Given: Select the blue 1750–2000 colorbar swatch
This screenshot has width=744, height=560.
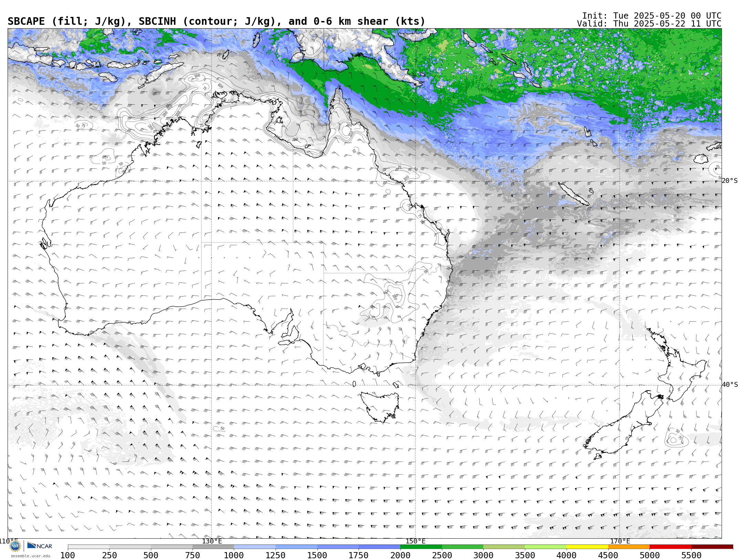Looking at the screenshot, I should point(379,547).
